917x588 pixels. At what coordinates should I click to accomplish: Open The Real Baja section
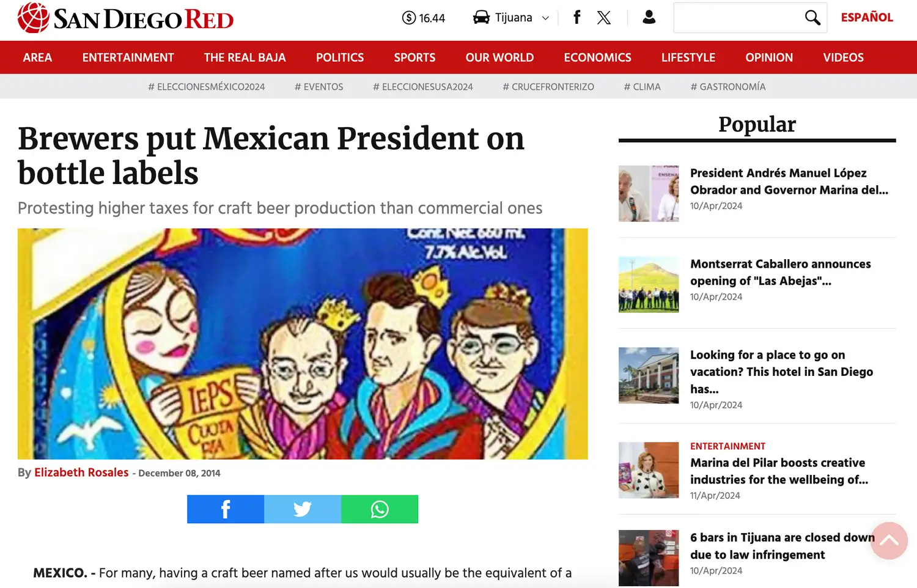coord(245,57)
